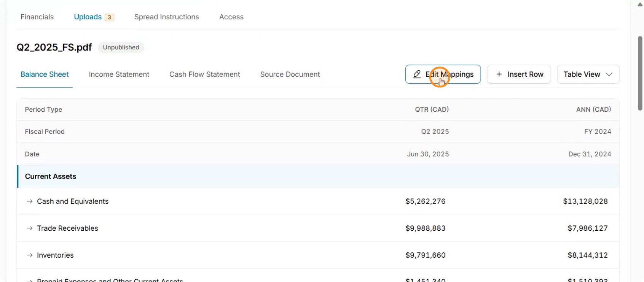Click the pencil icon in Edit Mappings
Viewport: 644px width, 282px height.
click(x=417, y=74)
